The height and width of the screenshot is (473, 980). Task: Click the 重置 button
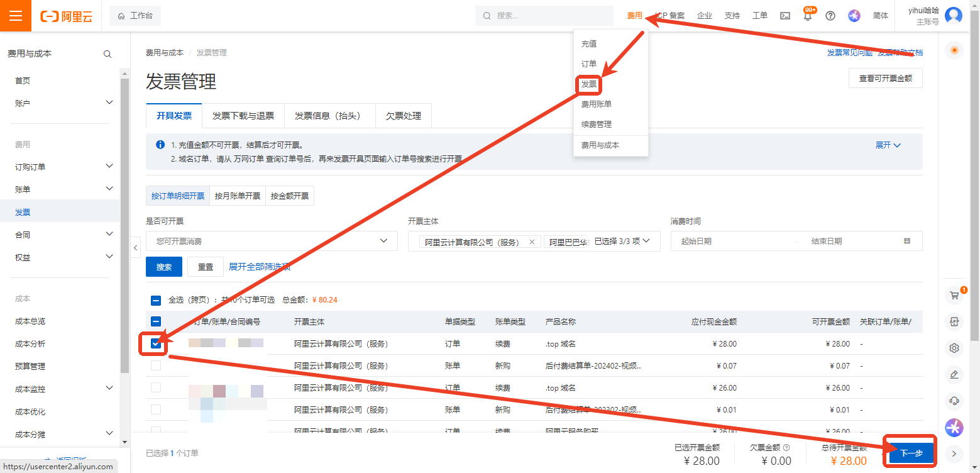pyautogui.click(x=206, y=267)
